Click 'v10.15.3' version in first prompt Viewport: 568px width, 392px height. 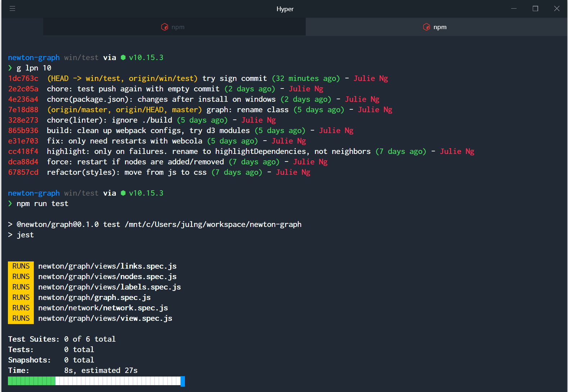click(x=146, y=58)
